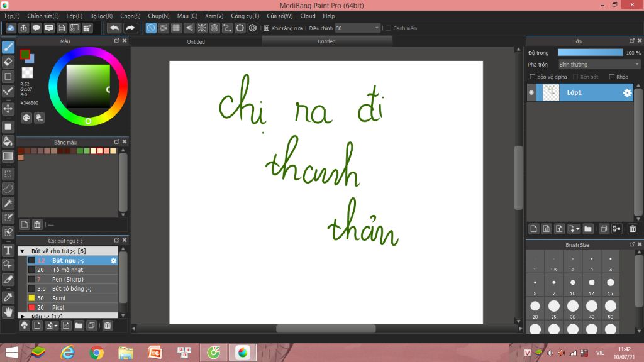The image size is (644, 362).
Task: Open Bút ngu brush settings gear
Action: 113,261
